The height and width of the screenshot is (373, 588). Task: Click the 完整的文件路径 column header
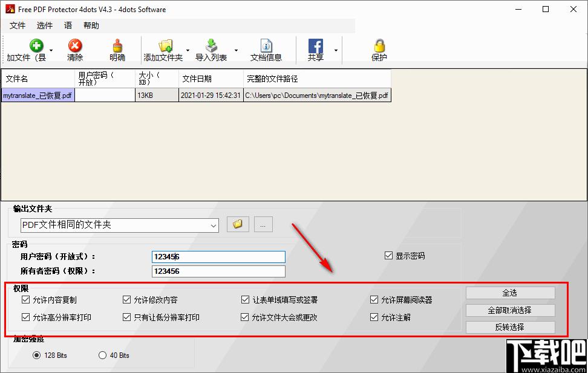point(317,79)
